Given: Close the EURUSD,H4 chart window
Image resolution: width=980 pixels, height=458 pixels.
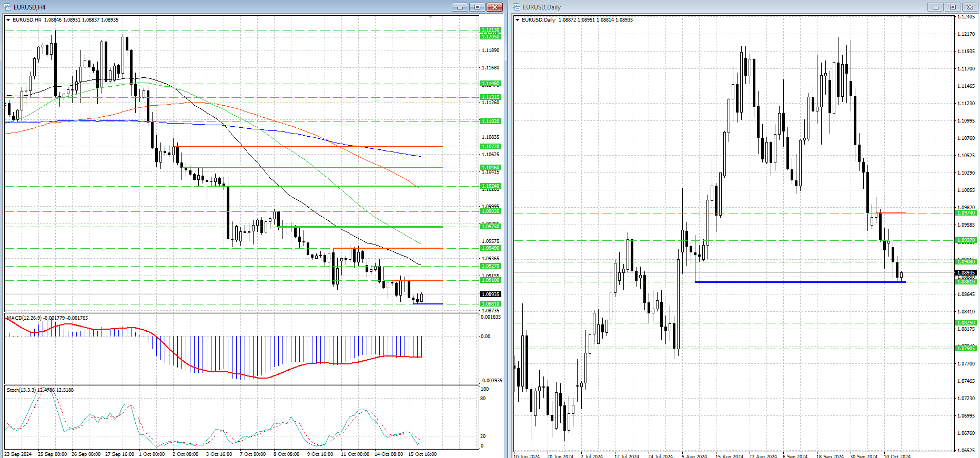Looking at the screenshot, I should 494,7.
